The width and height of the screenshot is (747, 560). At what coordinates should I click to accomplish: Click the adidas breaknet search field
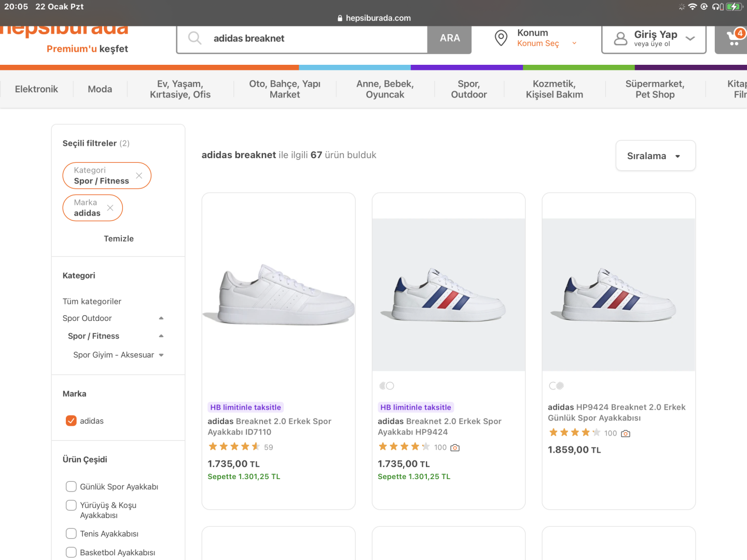311,38
